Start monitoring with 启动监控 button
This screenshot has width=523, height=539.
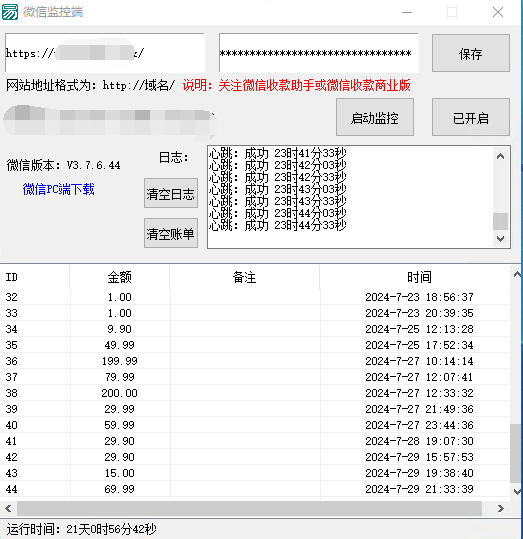pos(374,117)
